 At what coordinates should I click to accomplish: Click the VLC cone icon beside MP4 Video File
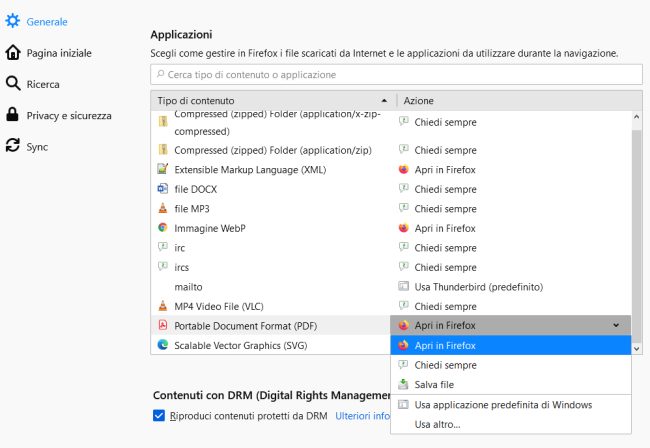pyautogui.click(x=162, y=306)
